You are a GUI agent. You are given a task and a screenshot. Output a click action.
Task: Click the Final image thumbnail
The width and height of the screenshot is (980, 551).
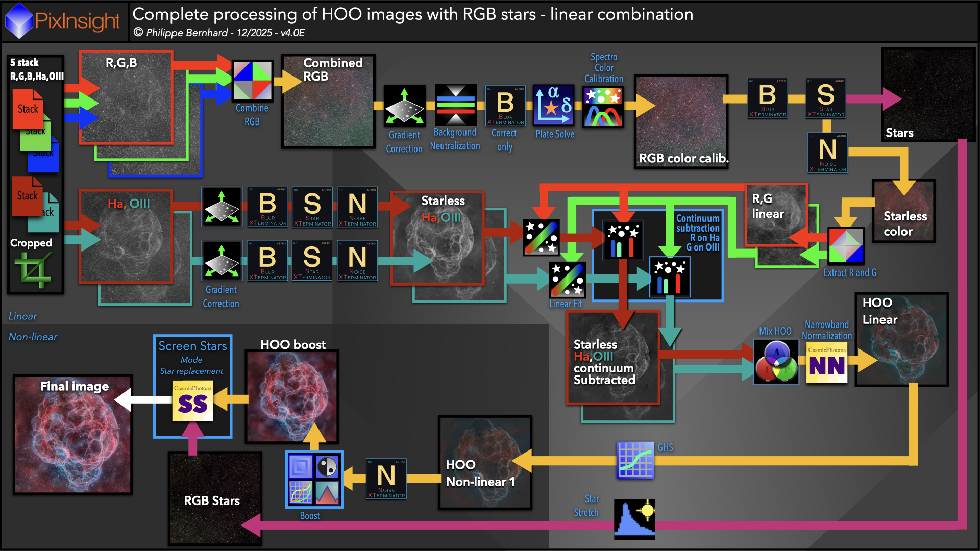(x=73, y=435)
